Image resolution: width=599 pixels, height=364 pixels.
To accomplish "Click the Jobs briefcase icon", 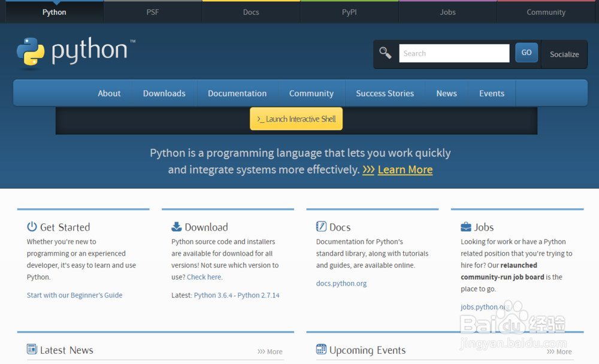I will [465, 227].
